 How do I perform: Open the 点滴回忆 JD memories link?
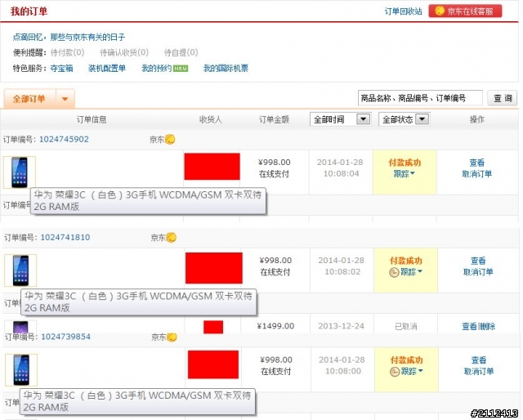pyautogui.click(x=69, y=37)
